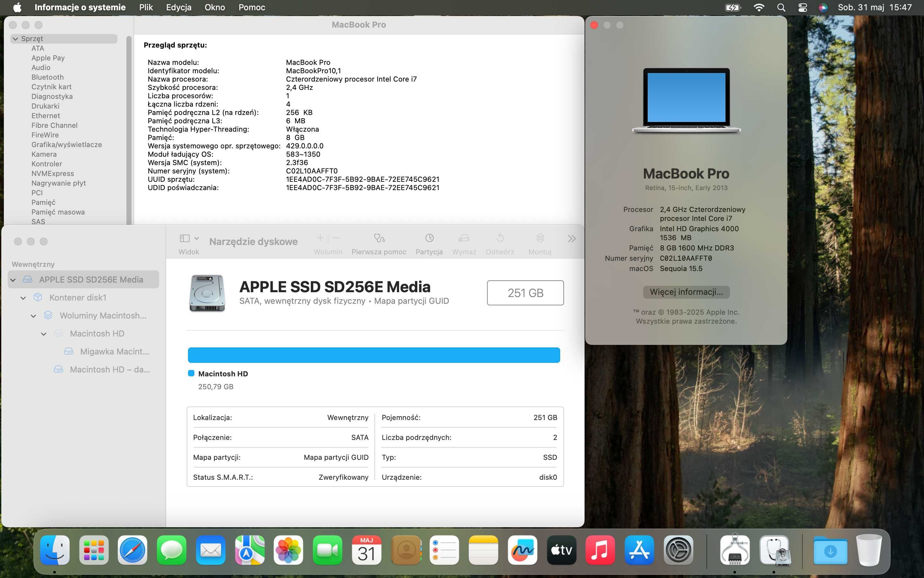Screen dimensions: 924x578
Task: Open the Plik menu
Action: point(146,7)
